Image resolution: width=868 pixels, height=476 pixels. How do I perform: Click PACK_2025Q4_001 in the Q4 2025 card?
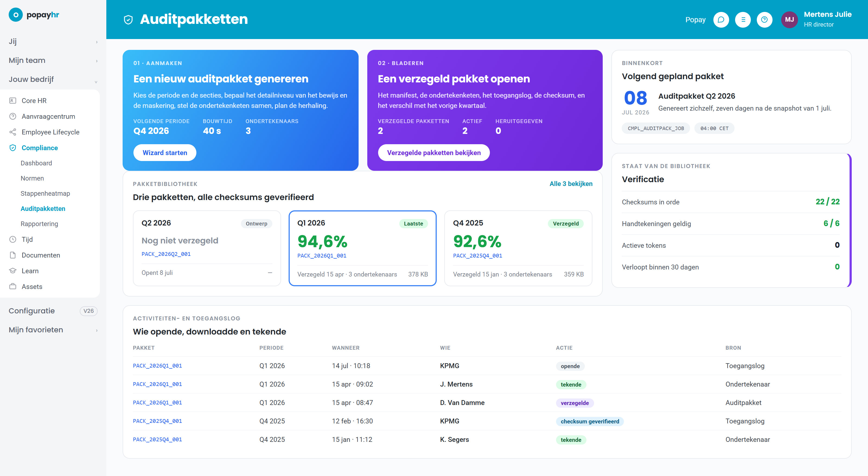tap(477, 256)
